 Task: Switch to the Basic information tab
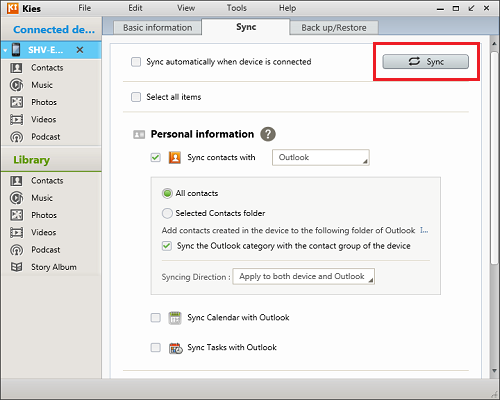157,28
